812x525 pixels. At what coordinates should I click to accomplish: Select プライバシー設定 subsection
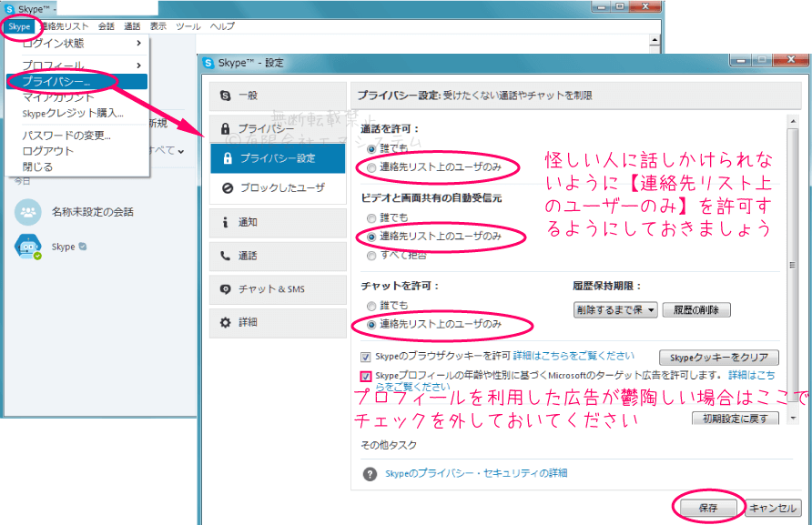pos(278,158)
